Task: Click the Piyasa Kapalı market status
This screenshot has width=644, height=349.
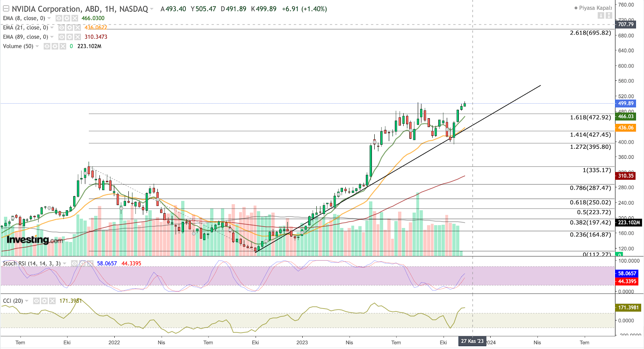Action: [x=593, y=8]
